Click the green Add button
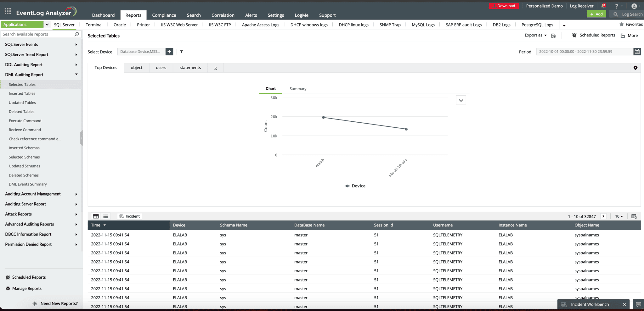 click(596, 14)
